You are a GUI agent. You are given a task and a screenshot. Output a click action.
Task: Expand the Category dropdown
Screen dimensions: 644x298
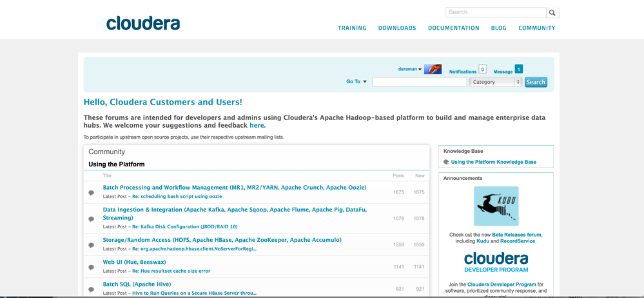(496, 82)
